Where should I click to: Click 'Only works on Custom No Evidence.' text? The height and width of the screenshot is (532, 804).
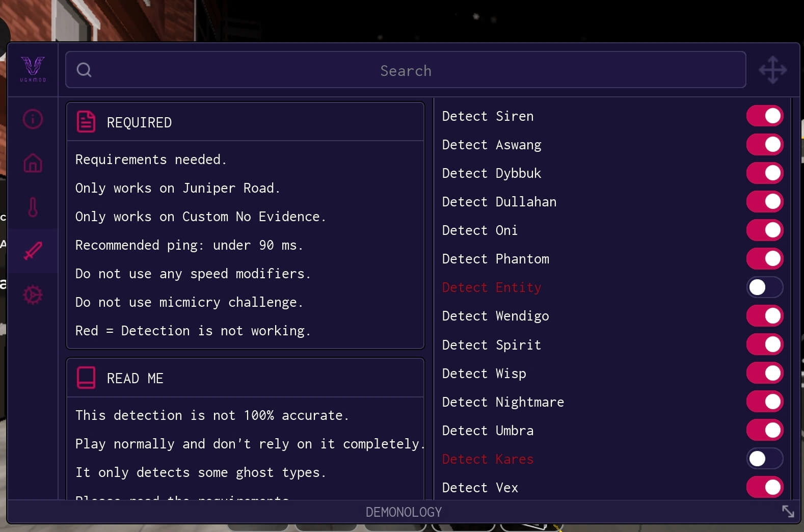[x=200, y=217]
